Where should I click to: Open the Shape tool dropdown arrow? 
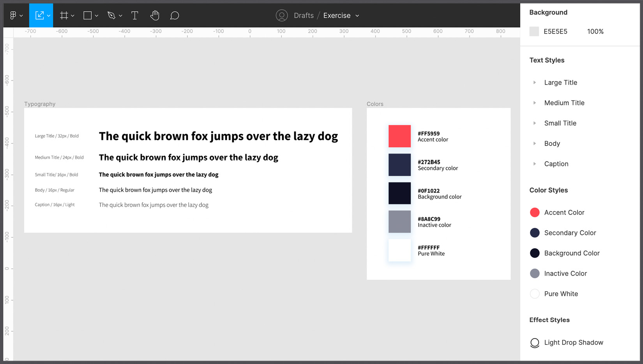click(x=96, y=15)
